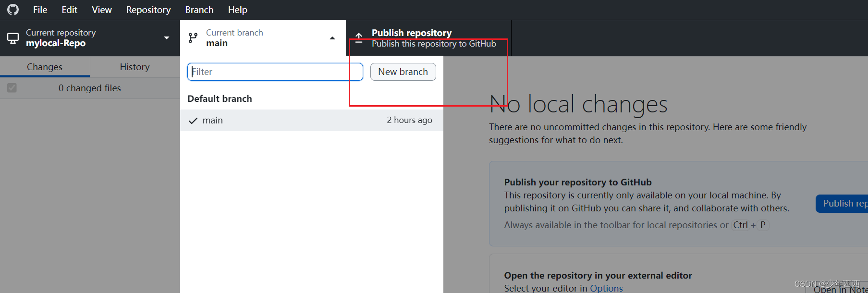The image size is (868, 293).
Task: Open the Repository menu
Action: click(x=148, y=10)
